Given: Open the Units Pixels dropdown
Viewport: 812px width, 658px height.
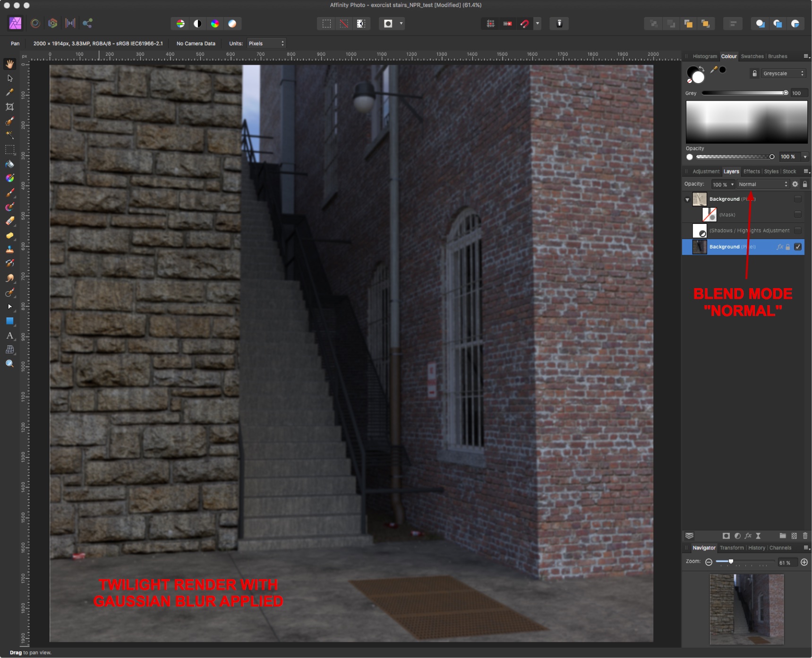Looking at the screenshot, I should click(266, 43).
